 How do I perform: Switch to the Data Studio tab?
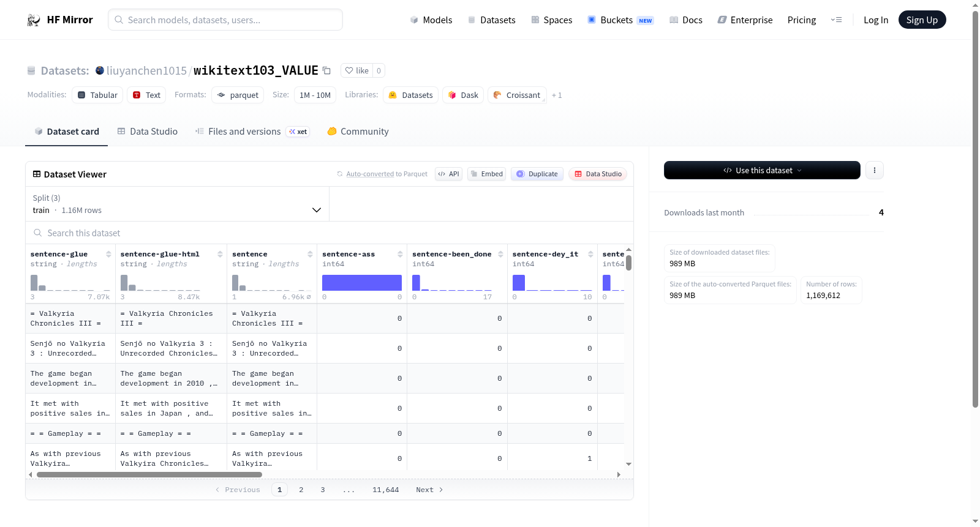tap(148, 132)
